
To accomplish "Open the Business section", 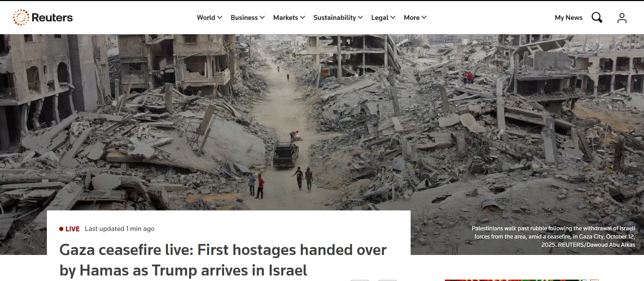I will point(244,17).
